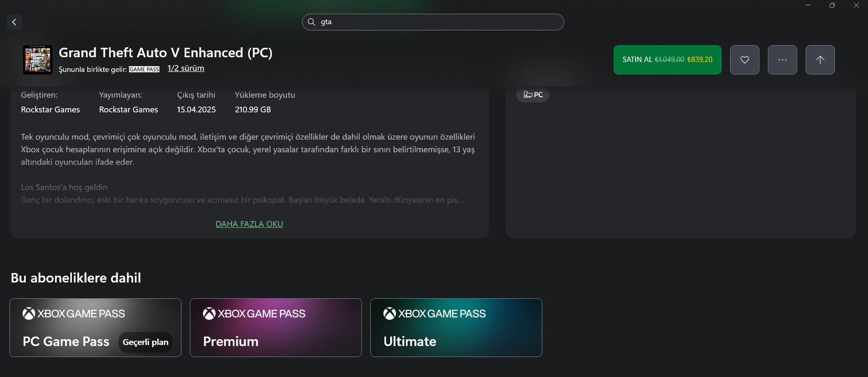The width and height of the screenshot is (868, 377).
Task: Click the Grand Theft Auto V cover thumbnail
Action: [x=38, y=60]
